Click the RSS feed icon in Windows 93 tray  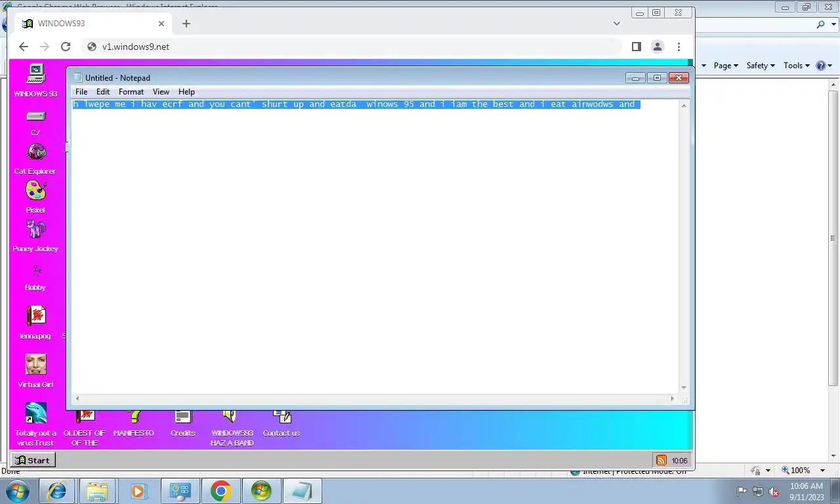pos(661,460)
